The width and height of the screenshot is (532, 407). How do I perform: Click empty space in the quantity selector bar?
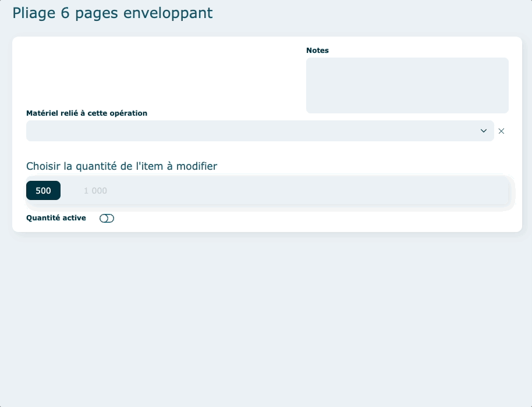coord(303,191)
